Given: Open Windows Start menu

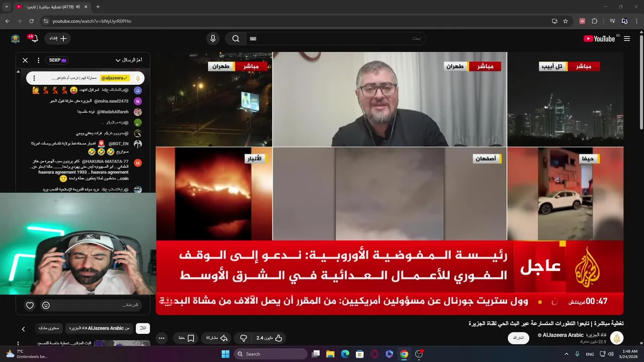Looking at the screenshot, I should click(x=225, y=354).
